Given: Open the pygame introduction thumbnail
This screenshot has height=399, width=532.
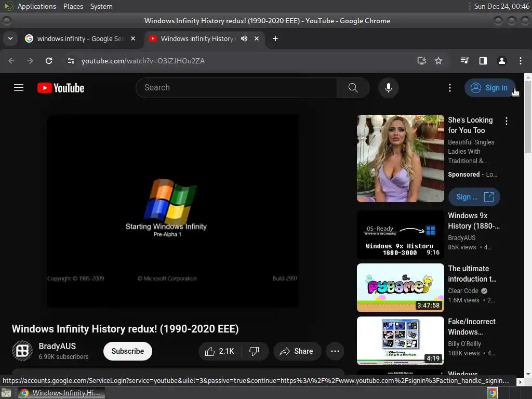Looking at the screenshot, I should tap(401, 288).
